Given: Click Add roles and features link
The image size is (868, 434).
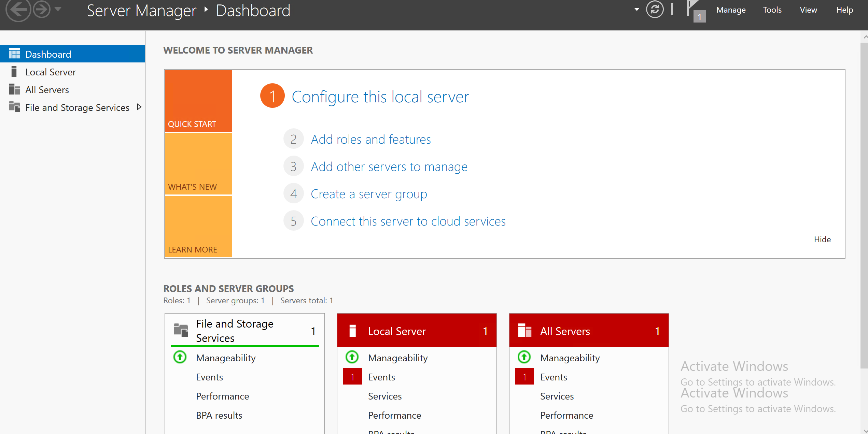Looking at the screenshot, I should pyautogui.click(x=370, y=139).
